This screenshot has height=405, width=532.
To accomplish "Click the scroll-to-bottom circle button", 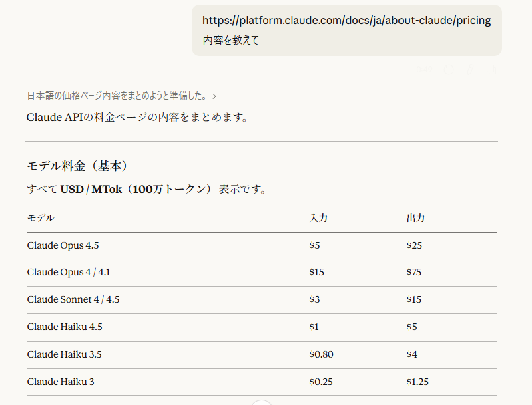I will 262,403.
